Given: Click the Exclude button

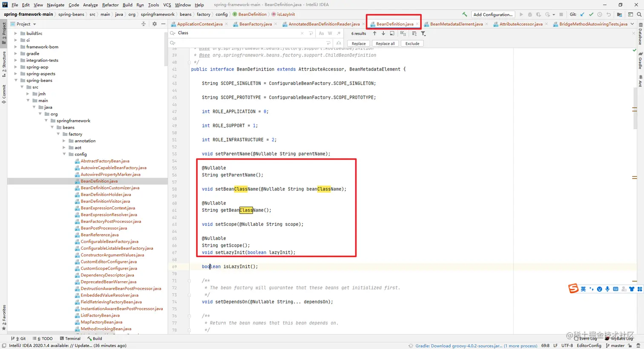Looking at the screenshot, I should [412, 43].
